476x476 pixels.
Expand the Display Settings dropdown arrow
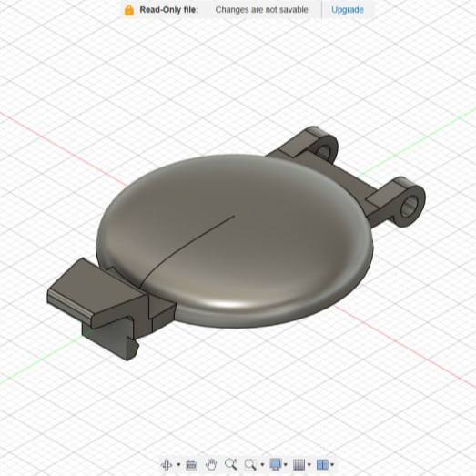pyautogui.click(x=286, y=464)
